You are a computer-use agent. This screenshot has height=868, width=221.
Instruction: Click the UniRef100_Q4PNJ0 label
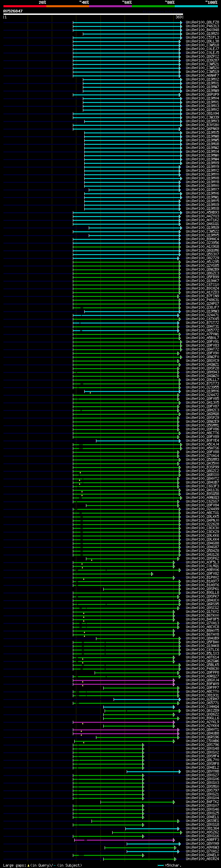(202, 521)
